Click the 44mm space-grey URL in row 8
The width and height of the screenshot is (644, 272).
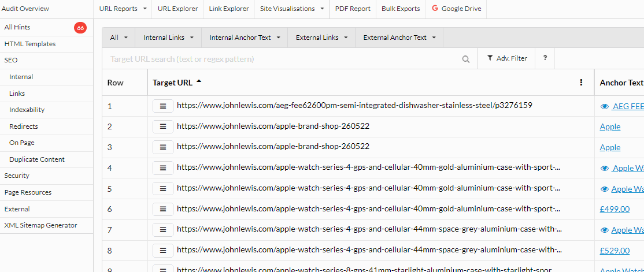point(369,250)
